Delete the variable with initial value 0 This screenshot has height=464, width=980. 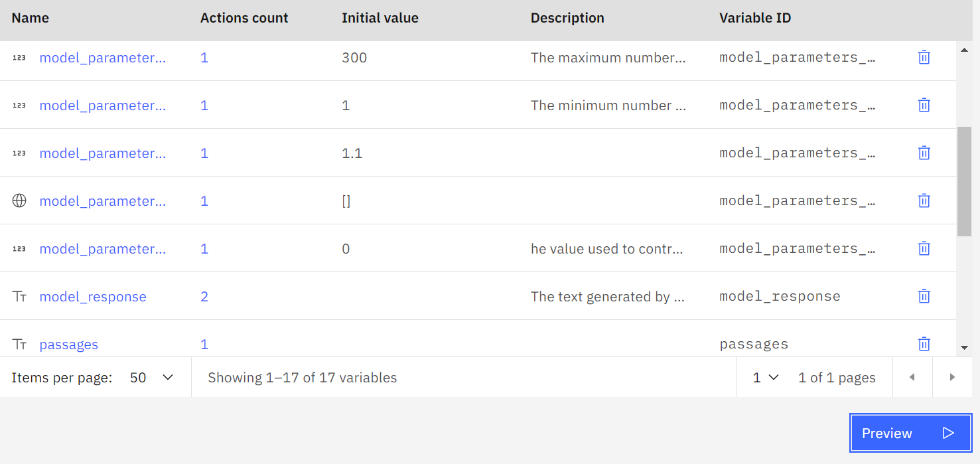[x=924, y=249]
